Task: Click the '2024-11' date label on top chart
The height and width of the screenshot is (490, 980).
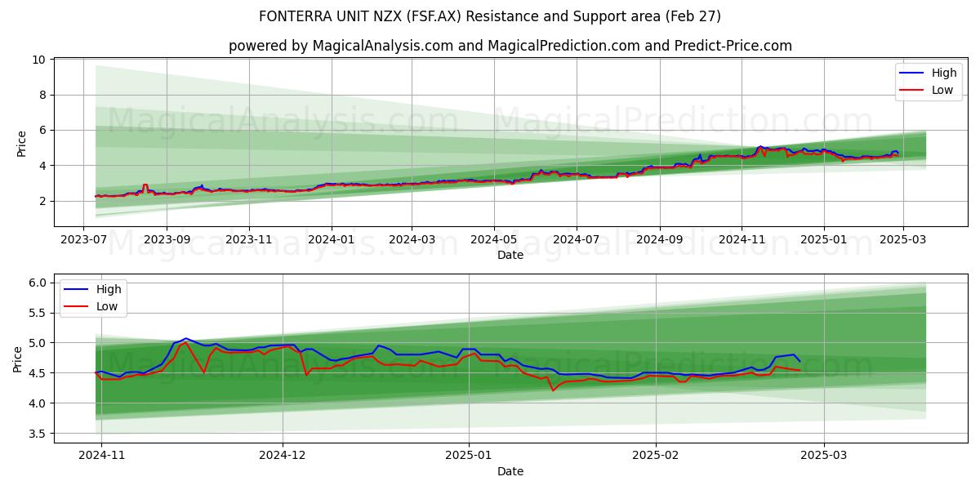Action: click(x=742, y=241)
